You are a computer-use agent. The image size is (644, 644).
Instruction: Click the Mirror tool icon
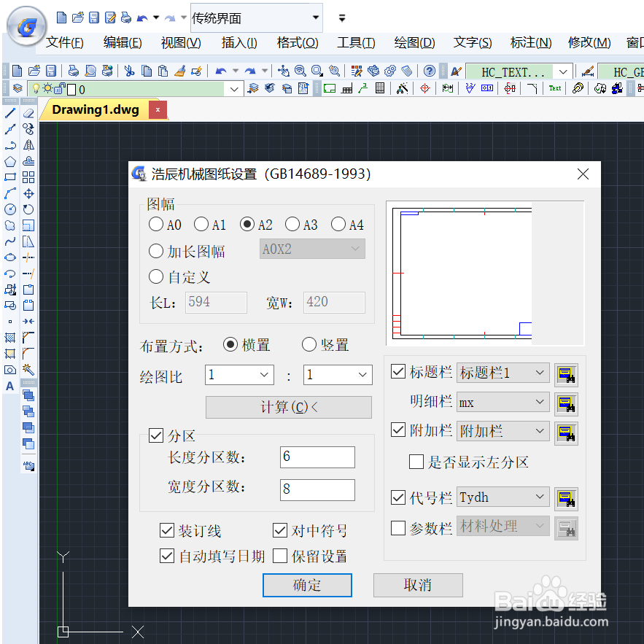(x=29, y=145)
